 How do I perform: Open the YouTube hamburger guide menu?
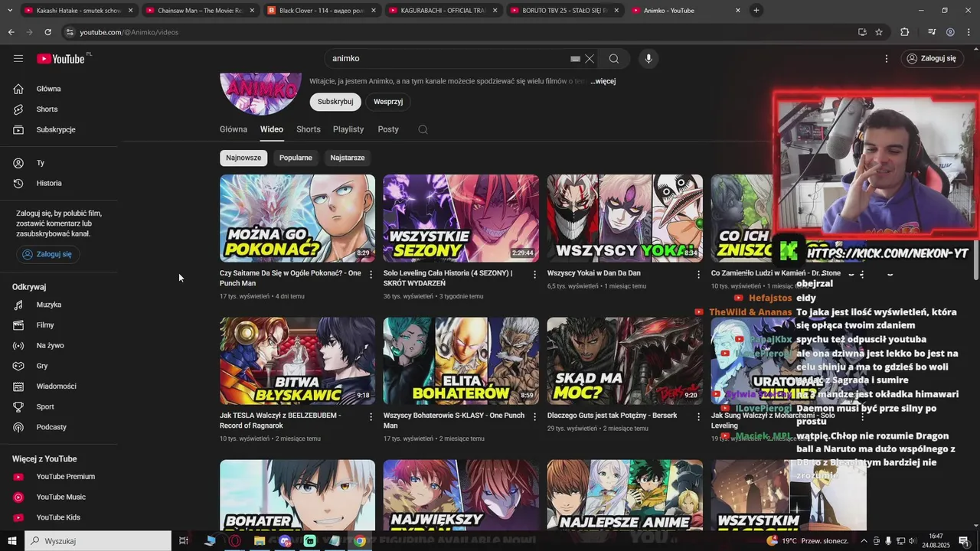[18, 58]
